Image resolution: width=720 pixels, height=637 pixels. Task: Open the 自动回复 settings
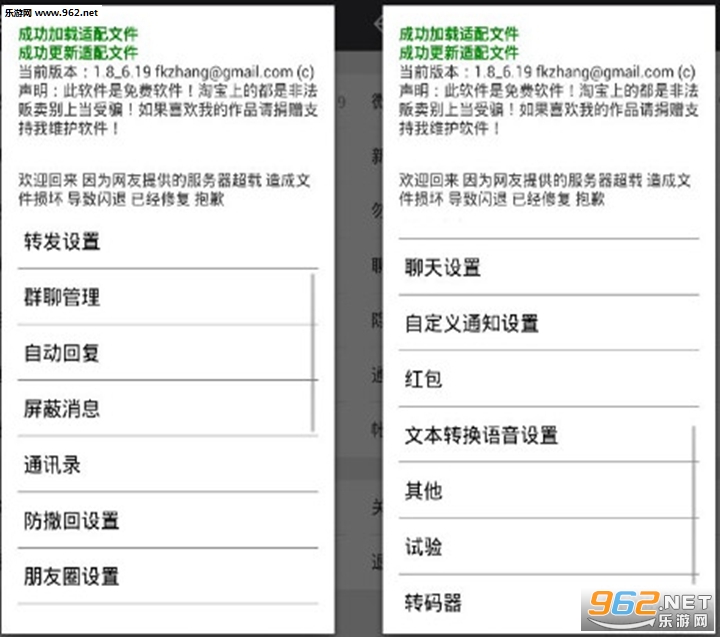pyautogui.click(x=63, y=353)
